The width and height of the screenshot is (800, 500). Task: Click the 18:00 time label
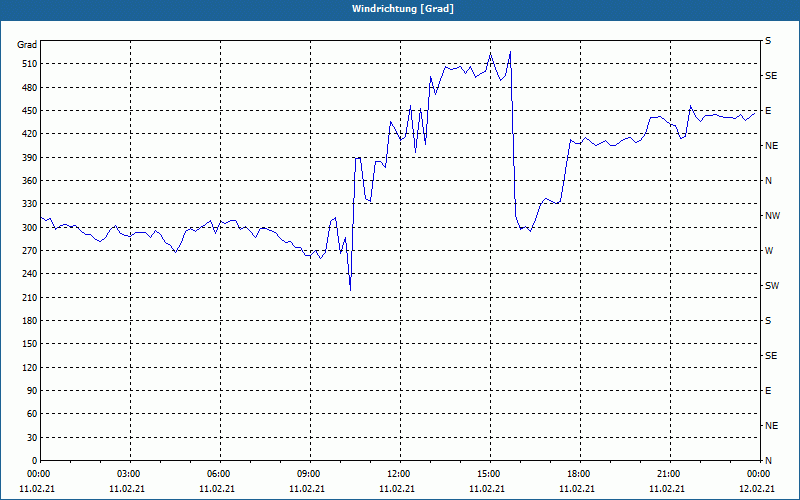coord(577,474)
